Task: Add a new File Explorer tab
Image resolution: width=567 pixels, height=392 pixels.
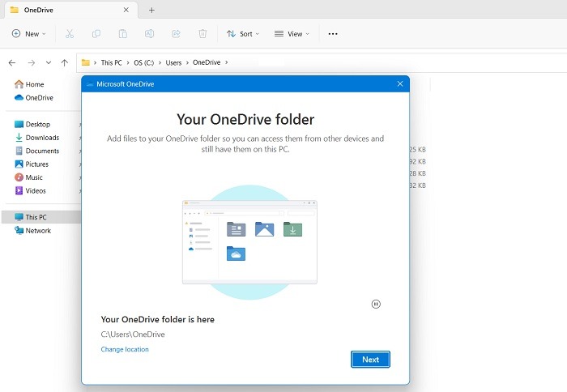Action: 152,11
